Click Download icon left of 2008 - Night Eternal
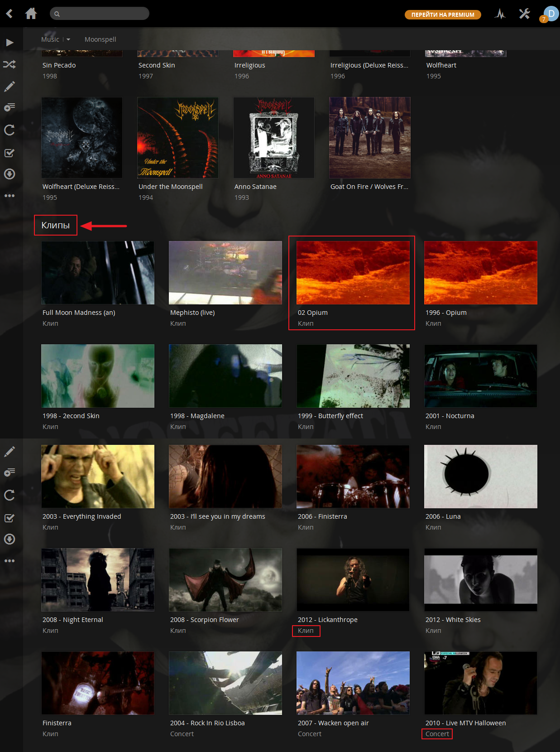Image resolution: width=560 pixels, height=752 pixels. pyautogui.click(x=10, y=539)
